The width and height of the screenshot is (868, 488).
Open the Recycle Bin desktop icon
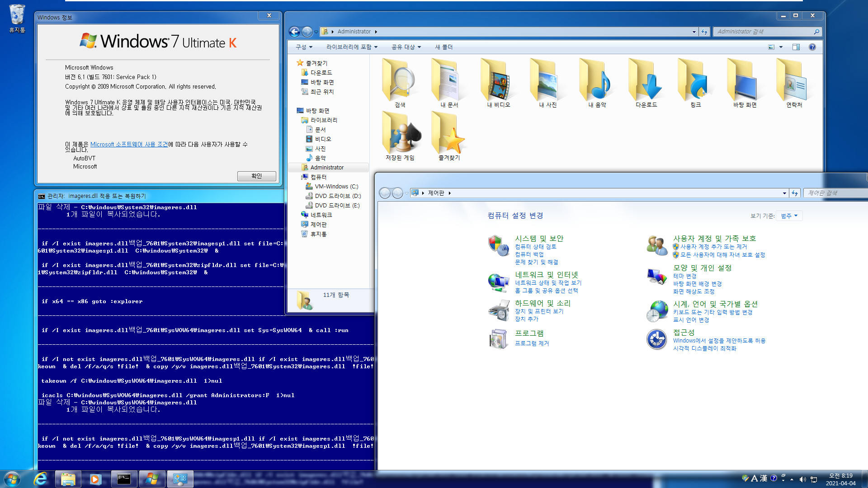click(x=17, y=18)
